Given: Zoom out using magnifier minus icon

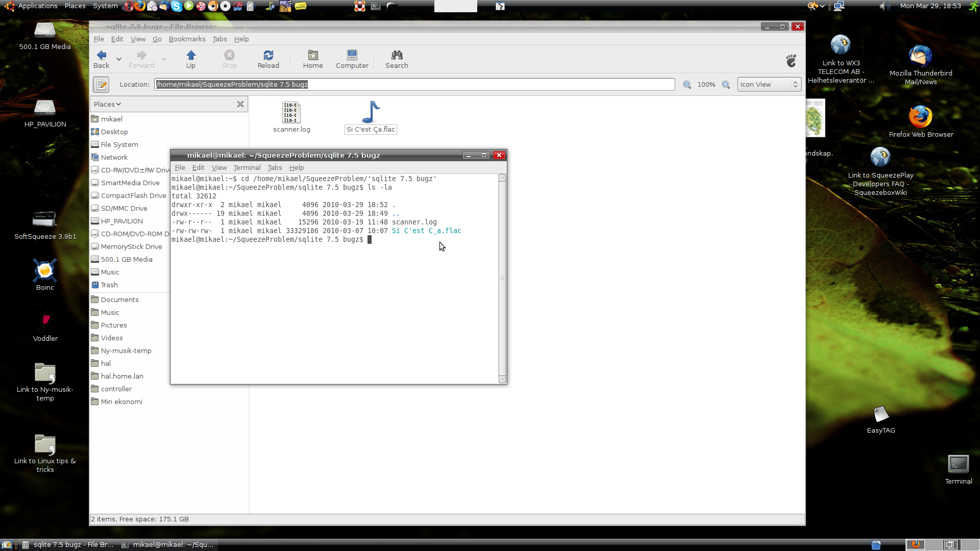Looking at the screenshot, I should click(x=687, y=85).
